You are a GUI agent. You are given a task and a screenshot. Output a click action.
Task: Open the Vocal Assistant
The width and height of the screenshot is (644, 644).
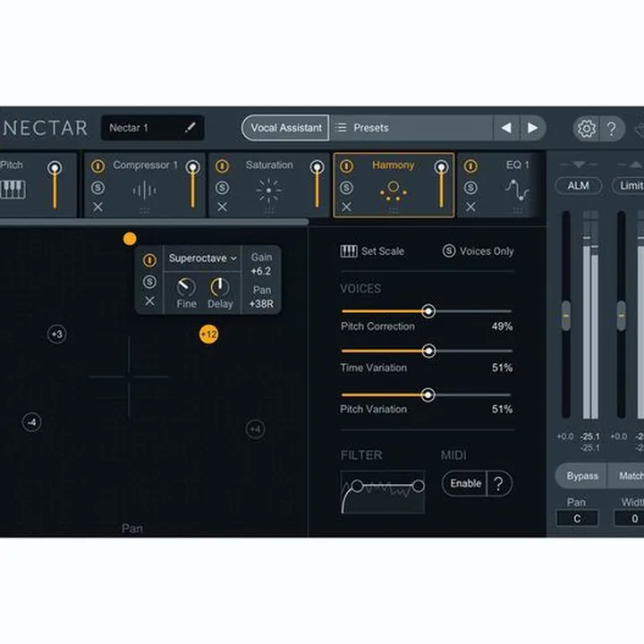click(x=286, y=128)
